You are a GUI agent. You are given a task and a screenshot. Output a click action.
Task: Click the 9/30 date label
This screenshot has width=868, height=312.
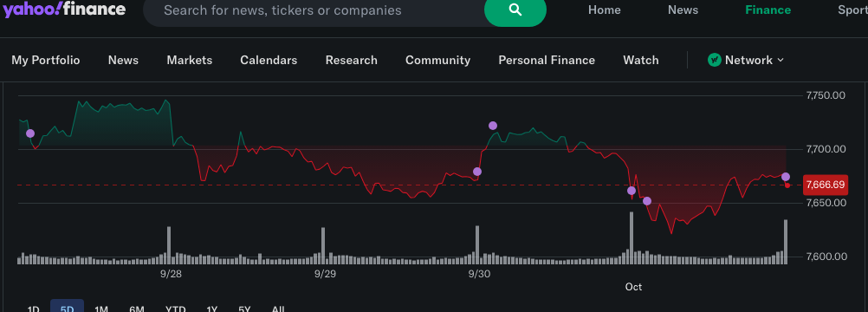pyautogui.click(x=479, y=274)
